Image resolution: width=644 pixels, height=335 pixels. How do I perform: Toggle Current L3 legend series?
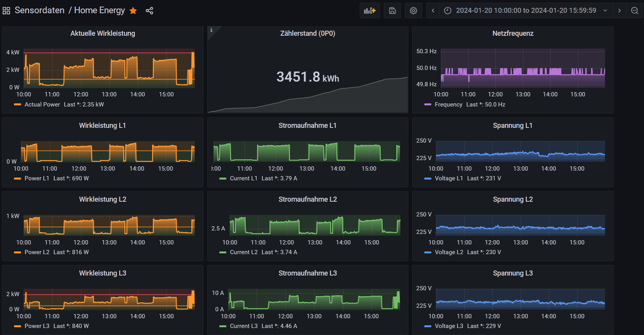(244, 326)
